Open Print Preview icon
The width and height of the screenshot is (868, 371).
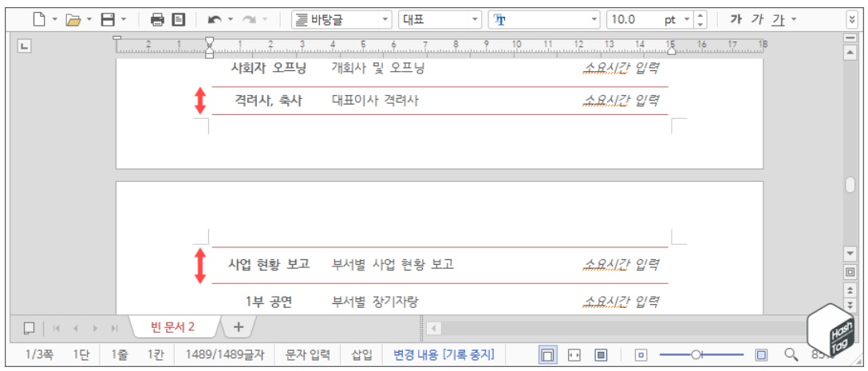(178, 20)
